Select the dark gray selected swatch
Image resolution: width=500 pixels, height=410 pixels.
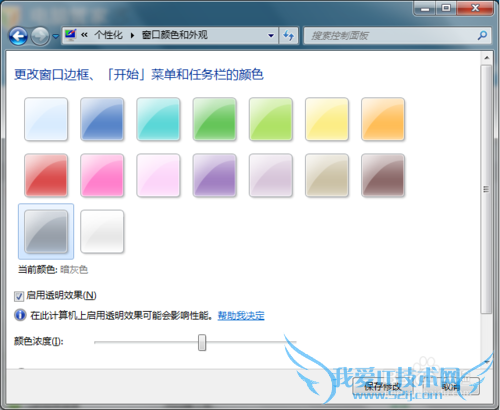[x=46, y=231]
